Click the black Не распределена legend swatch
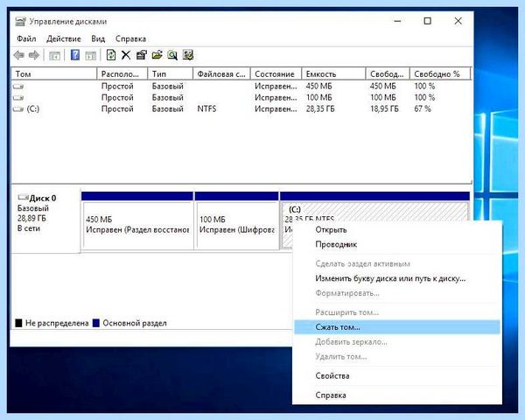Screen dimensions: 525x420 [x=18, y=323]
